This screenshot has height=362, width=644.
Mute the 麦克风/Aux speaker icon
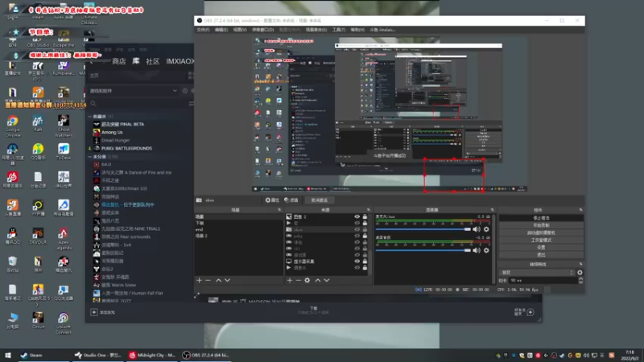pyautogui.click(x=477, y=229)
